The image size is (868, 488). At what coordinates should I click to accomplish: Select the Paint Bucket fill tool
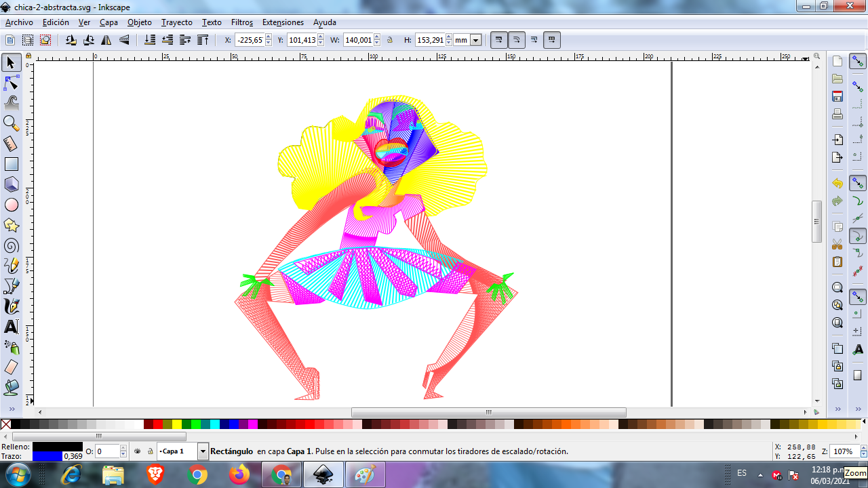tap(11, 388)
